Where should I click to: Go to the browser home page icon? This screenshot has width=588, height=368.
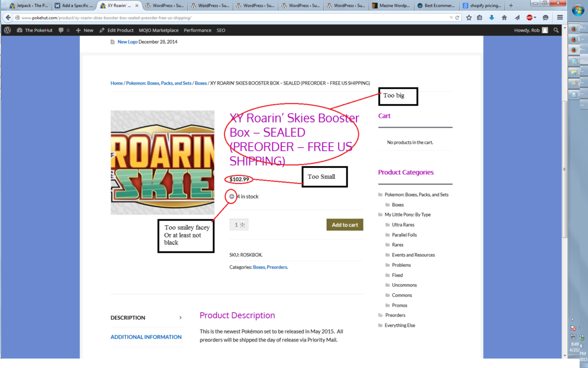click(x=504, y=17)
